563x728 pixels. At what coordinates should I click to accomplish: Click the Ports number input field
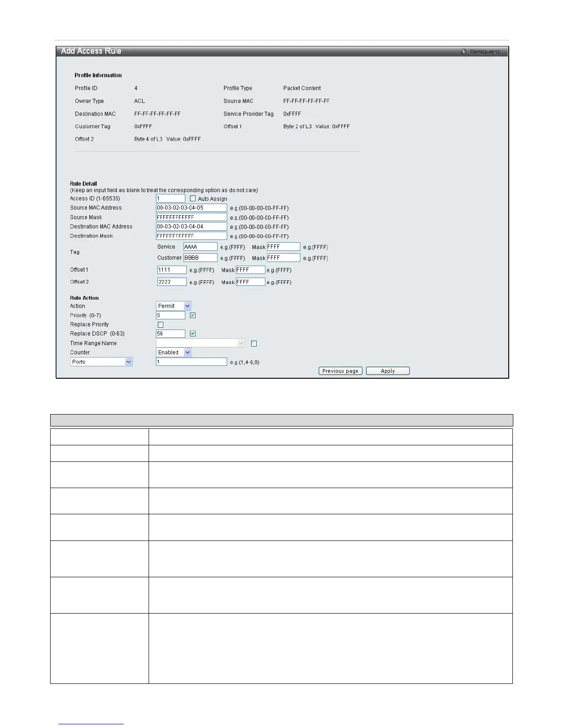[192, 362]
